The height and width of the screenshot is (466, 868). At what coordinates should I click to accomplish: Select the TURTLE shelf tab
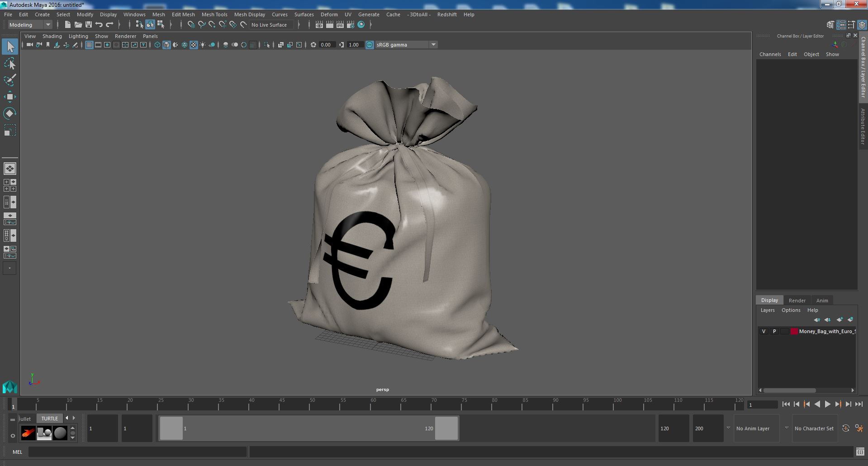click(x=50, y=419)
